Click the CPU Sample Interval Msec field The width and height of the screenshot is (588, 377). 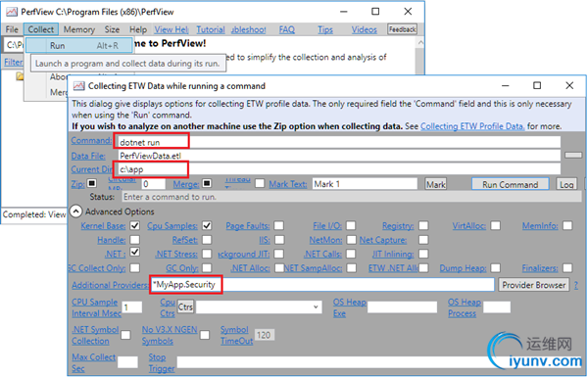(132, 306)
